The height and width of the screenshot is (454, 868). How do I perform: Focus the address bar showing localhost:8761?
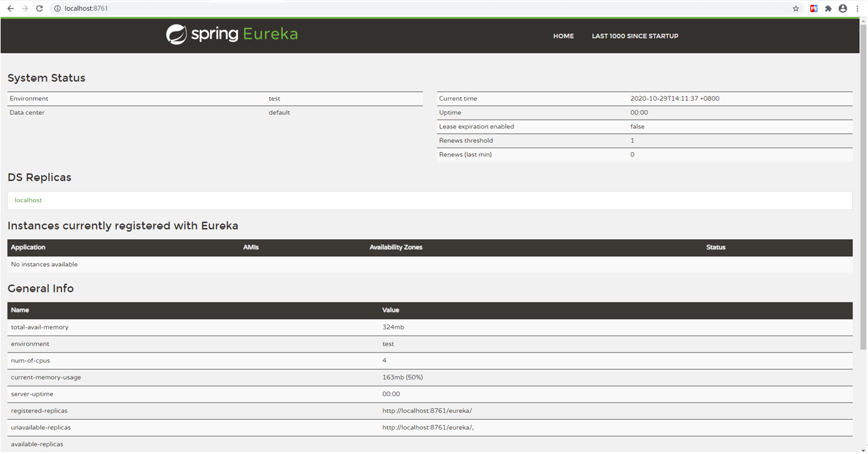pyautogui.click(x=419, y=9)
